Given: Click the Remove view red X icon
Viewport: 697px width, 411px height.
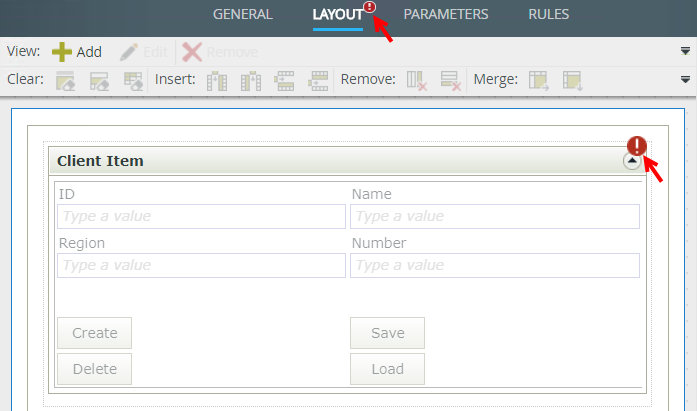Looking at the screenshot, I should 192,52.
